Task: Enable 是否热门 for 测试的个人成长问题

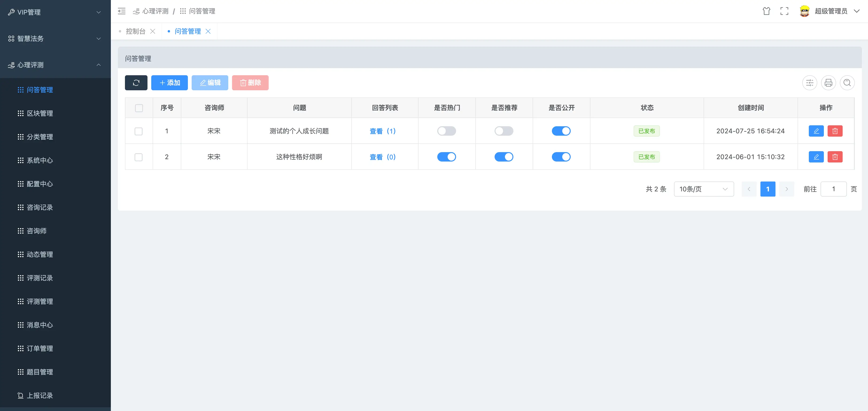Action: pyautogui.click(x=446, y=131)
